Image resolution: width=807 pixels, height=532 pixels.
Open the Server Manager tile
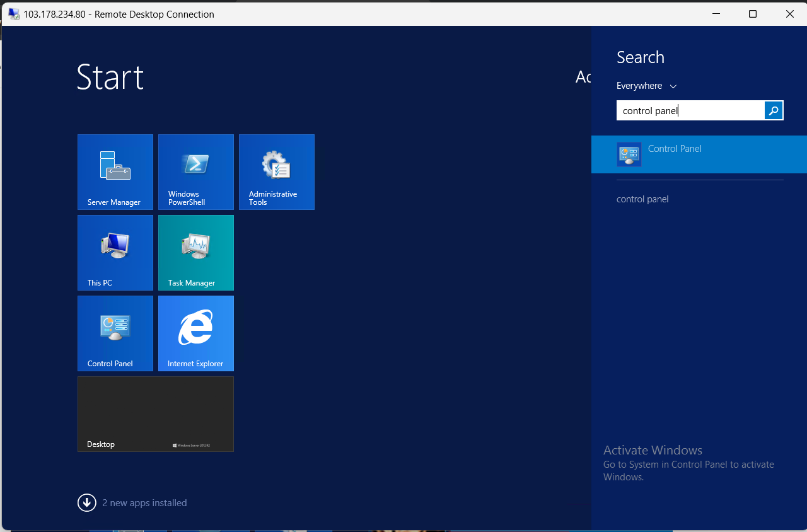[x=115, y=172]
